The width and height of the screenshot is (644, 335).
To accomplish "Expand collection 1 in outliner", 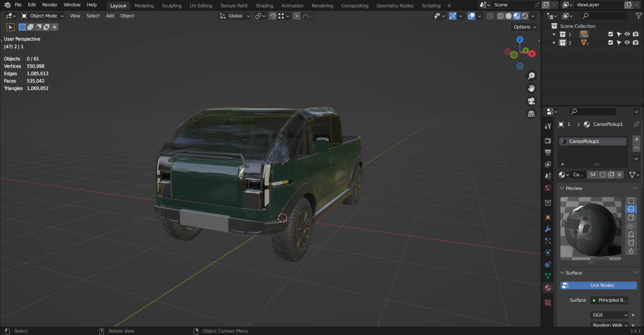I will [554, 34].
